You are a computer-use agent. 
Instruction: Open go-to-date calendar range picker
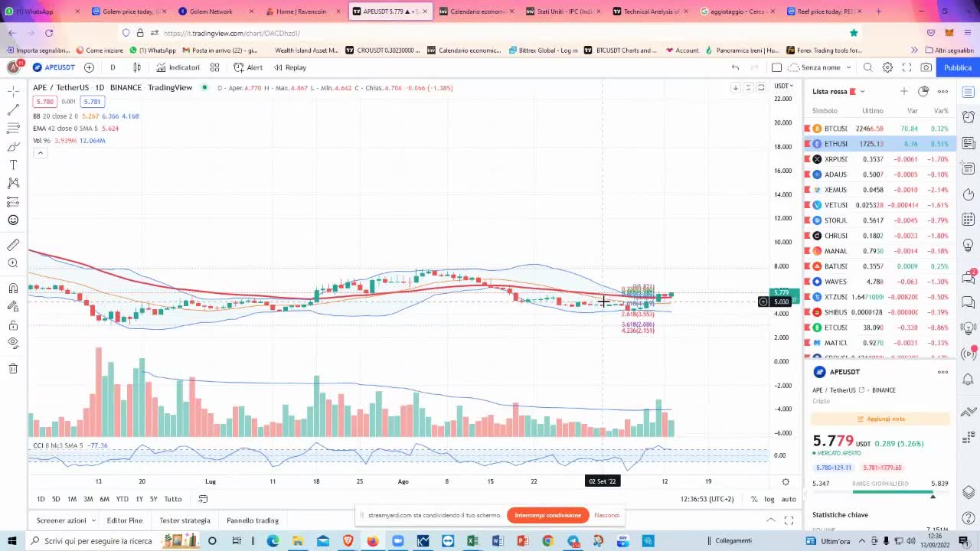203,499
